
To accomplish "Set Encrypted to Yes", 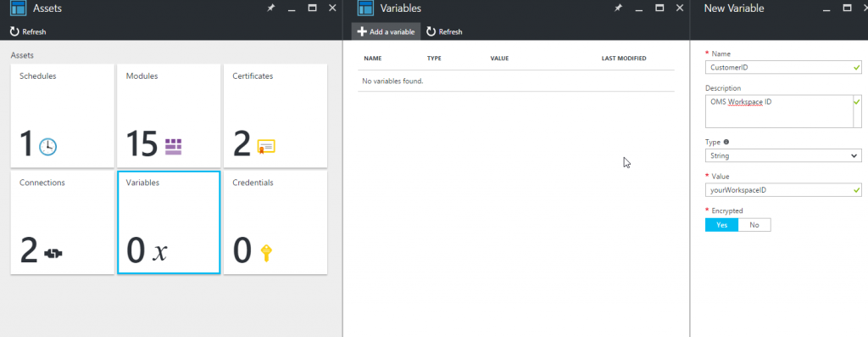I will 721,224.
